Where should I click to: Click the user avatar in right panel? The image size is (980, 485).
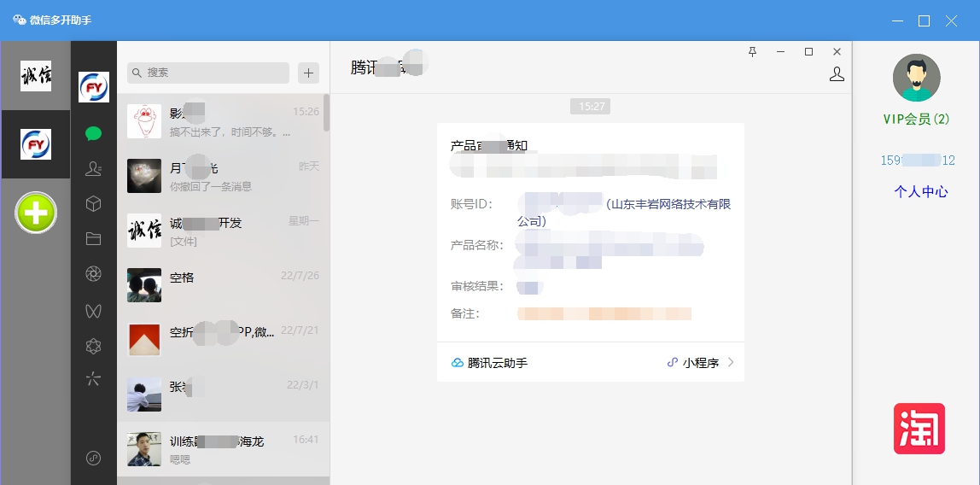916,78
